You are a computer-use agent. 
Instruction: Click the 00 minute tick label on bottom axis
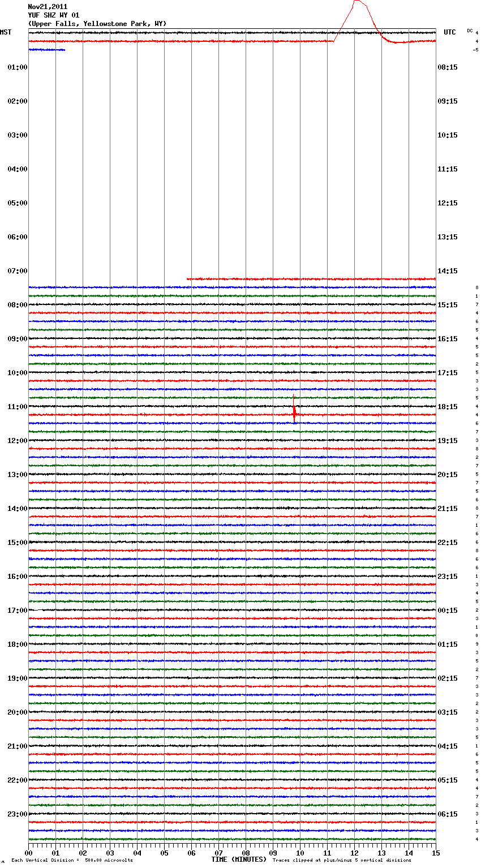click(x=28, y=853)
